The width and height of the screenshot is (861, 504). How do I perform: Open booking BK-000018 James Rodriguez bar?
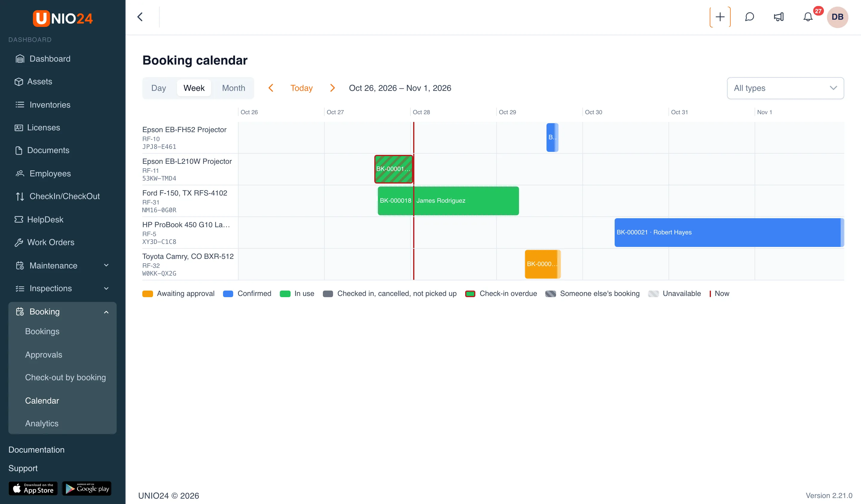pos(448,201)
